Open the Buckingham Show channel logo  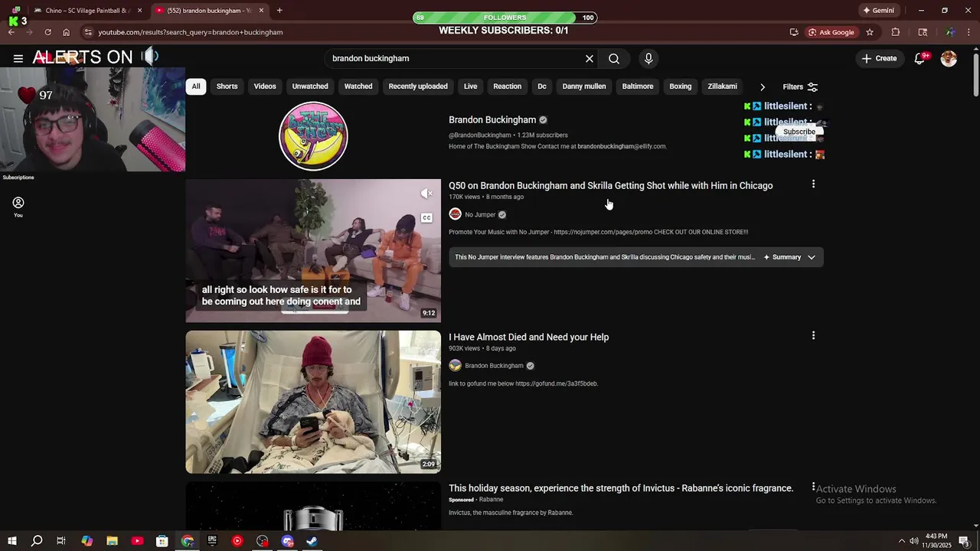[x=313, y=136]
